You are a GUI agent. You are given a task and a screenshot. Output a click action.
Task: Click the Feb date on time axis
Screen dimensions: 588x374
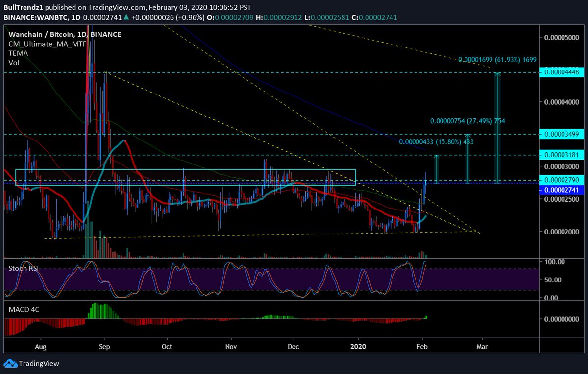point(422,347)
